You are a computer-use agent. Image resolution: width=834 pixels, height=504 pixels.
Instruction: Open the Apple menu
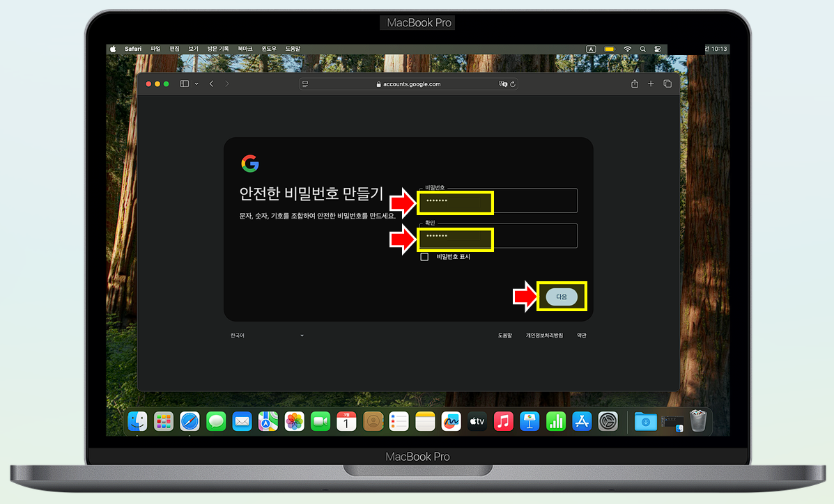tap(113, 49)
